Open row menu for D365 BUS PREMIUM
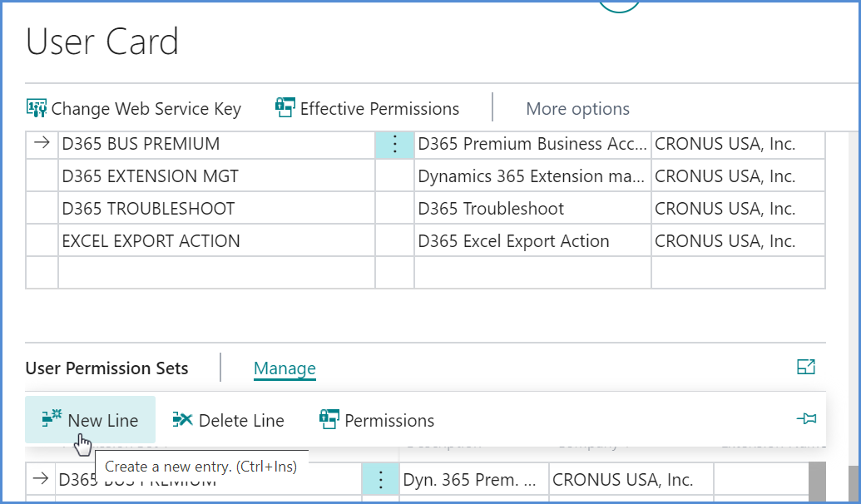This screenshot has height=504, width=861. coord(394,144)
